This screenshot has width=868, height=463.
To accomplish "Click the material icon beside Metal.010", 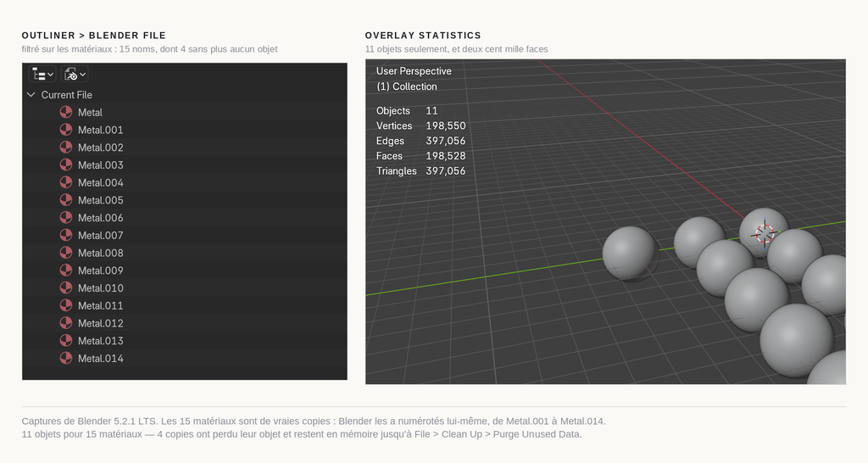I will (x=66, y=288).
